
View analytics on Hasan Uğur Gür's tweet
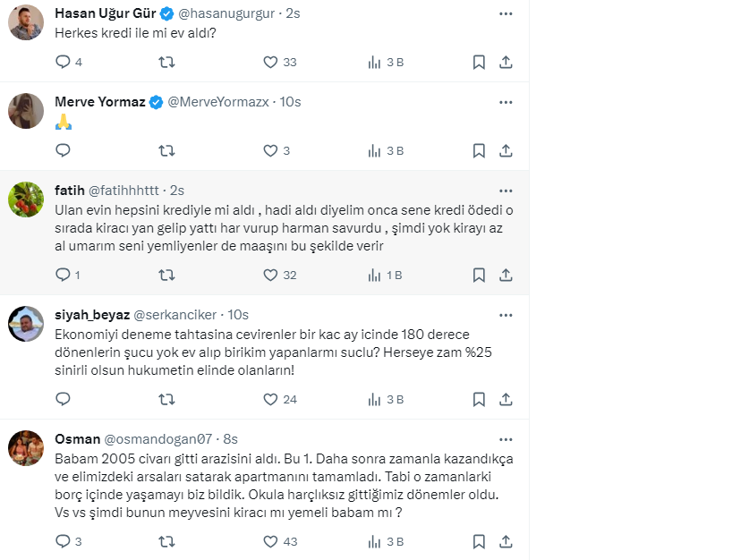(x=376, y=63)
